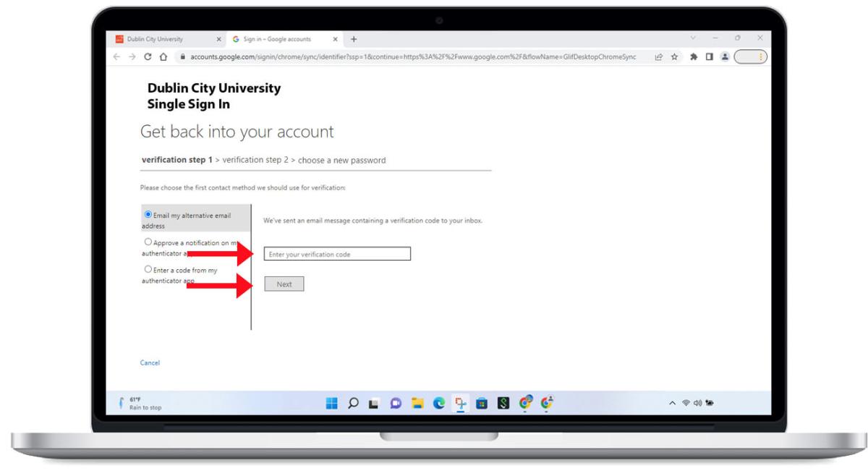
Task: Click the 'choose a new password' breadcrumb text
Action: click(x=341, y=160)
